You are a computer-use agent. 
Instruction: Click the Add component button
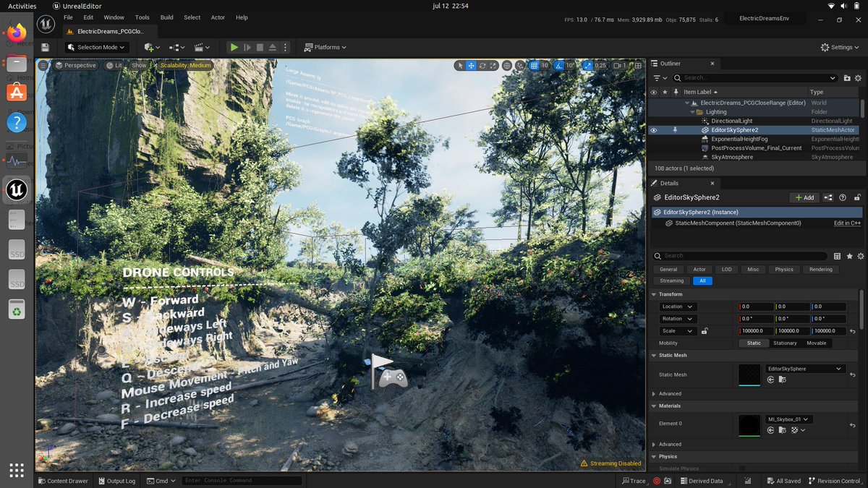pyautogui.click(x=804, y=197)
